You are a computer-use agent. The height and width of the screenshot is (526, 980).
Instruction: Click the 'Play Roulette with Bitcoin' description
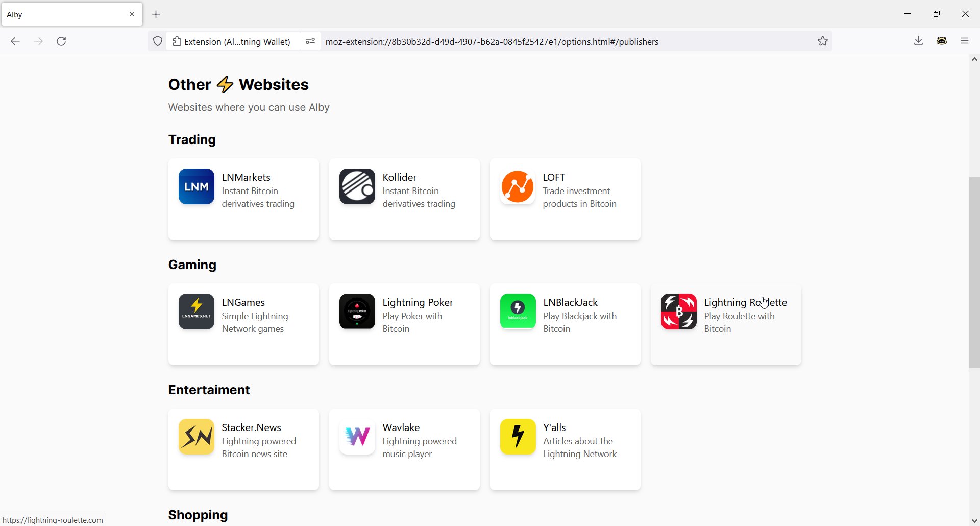[x=740, y=323]
